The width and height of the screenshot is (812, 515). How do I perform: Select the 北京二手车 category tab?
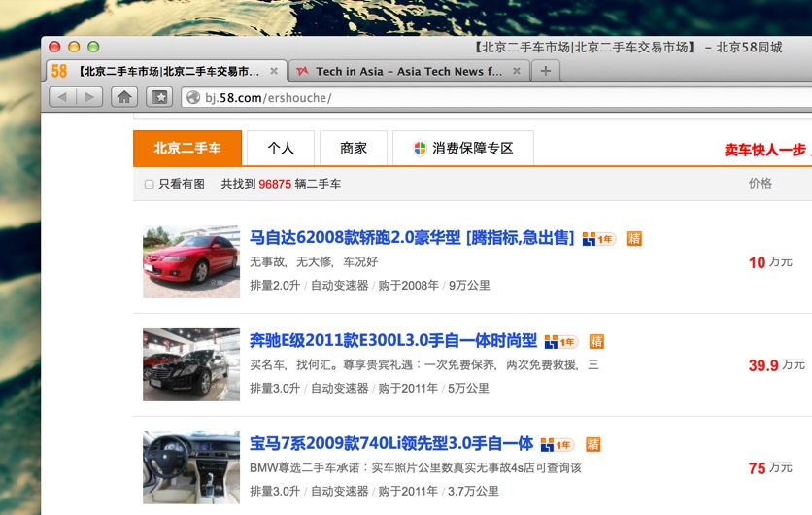click(187, 148)
